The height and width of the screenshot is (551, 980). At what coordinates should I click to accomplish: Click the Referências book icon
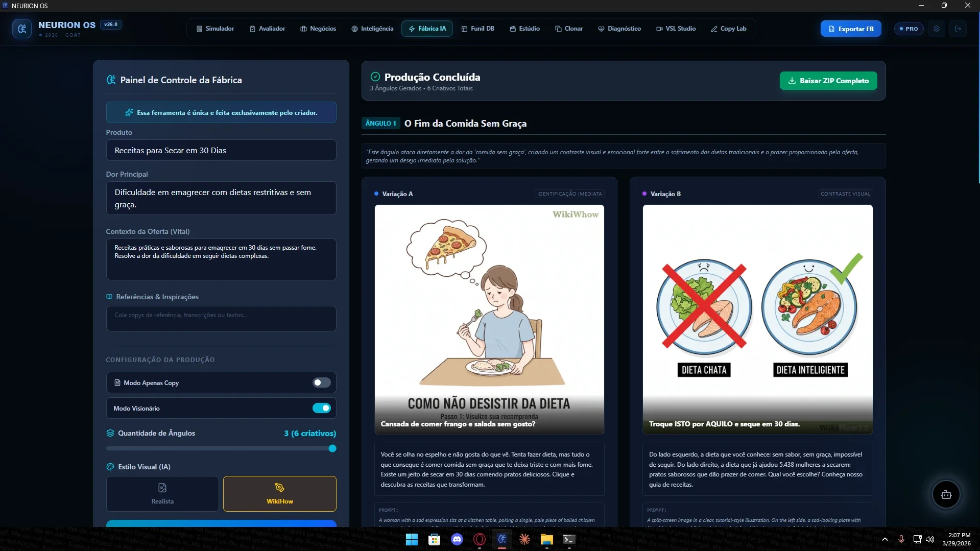(x=109, y=297)
